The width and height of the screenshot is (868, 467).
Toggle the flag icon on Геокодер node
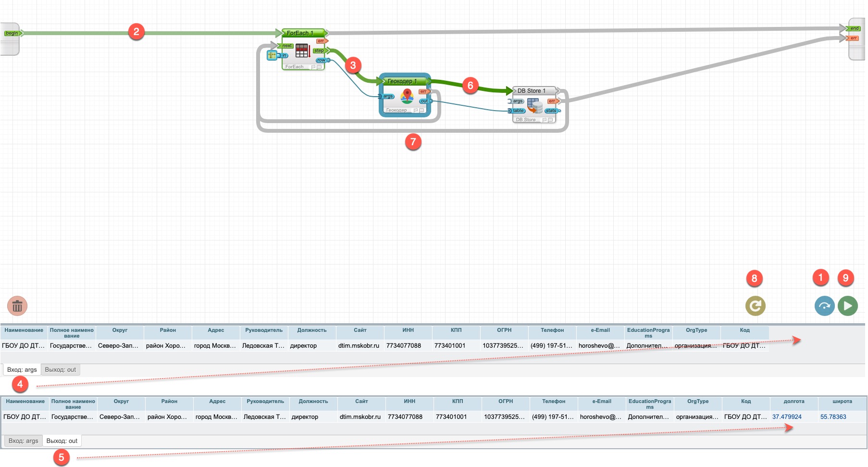[415, 110]
